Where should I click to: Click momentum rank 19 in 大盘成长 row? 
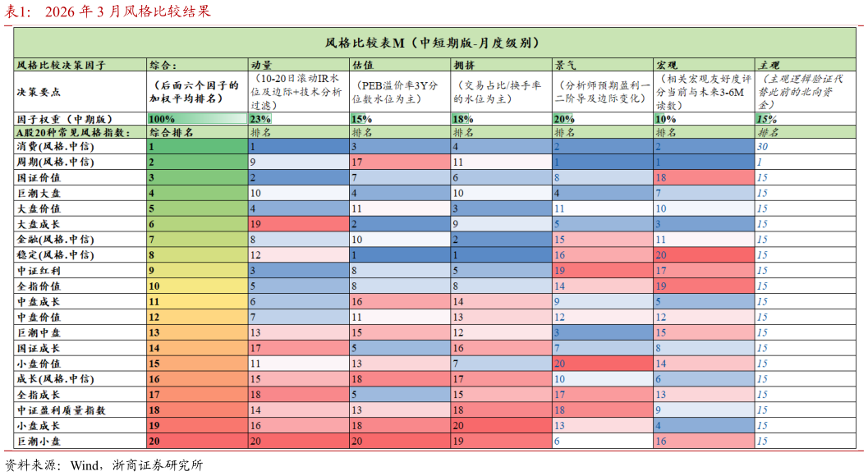299,224
